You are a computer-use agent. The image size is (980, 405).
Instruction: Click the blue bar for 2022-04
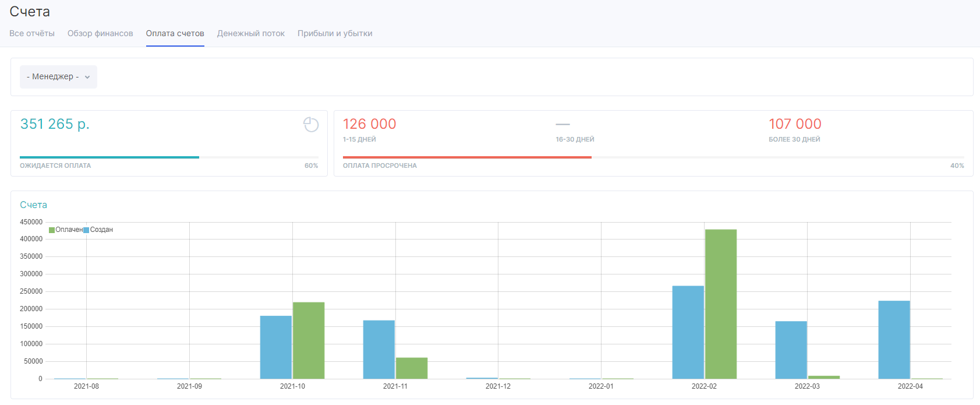894,340
